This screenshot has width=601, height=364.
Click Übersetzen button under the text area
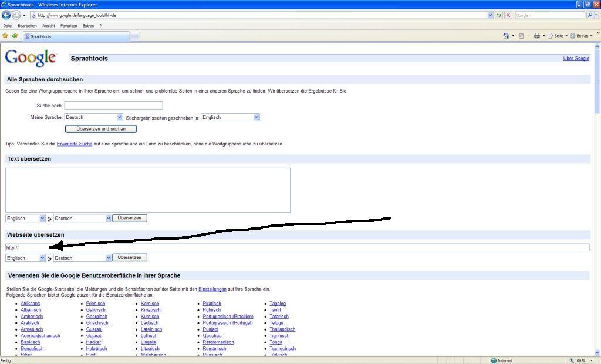[x=130, y=218]
